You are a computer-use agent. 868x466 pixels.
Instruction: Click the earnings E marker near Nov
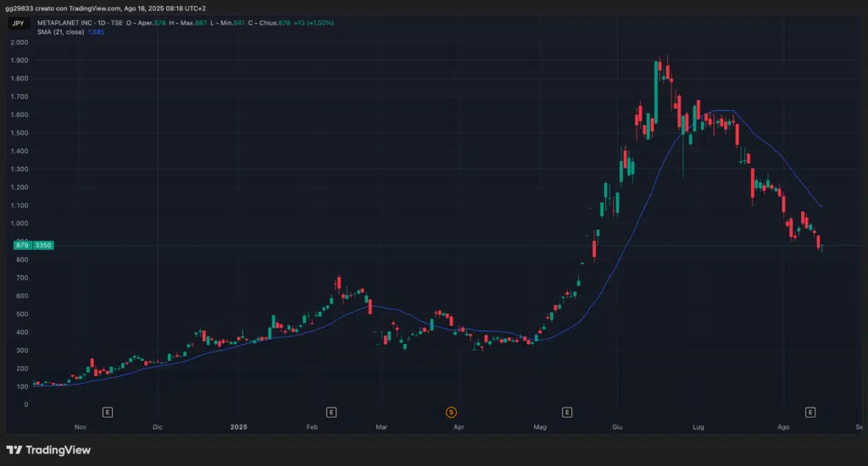pyautogui.click(x=108, y=412)
